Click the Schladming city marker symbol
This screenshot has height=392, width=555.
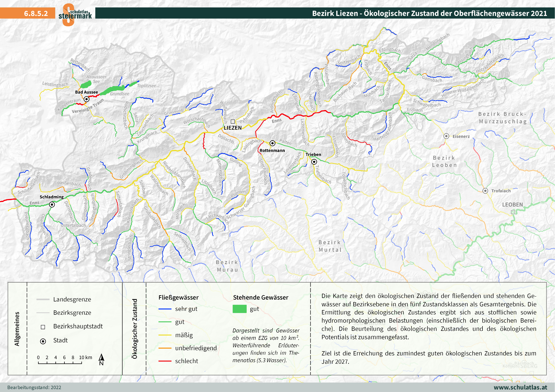point(52,205)
